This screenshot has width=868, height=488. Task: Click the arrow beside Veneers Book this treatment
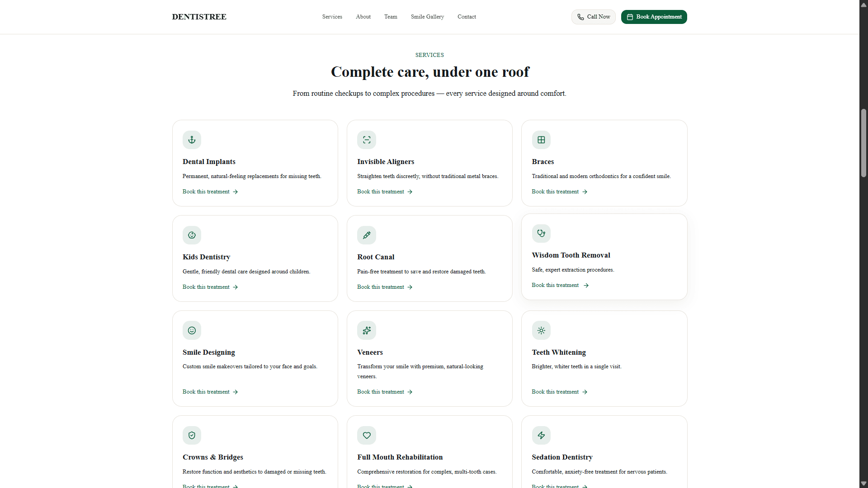(410, 392)
